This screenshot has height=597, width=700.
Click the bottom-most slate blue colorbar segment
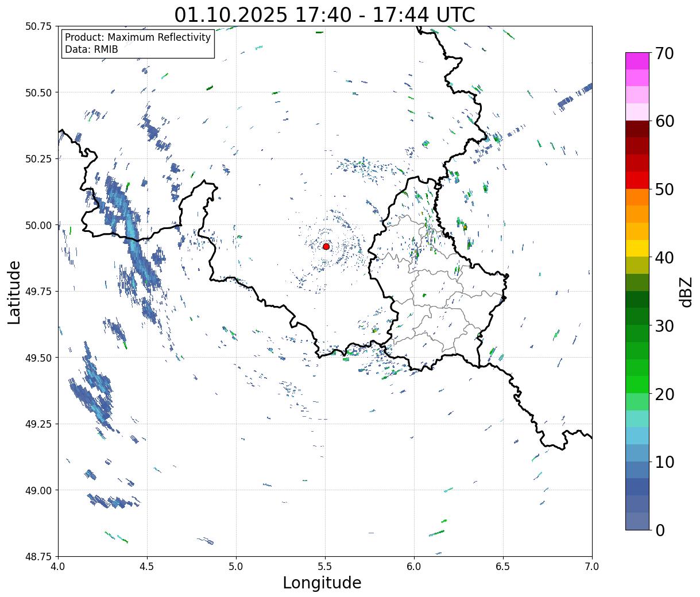pyautogui.click(x=637, y=521)
